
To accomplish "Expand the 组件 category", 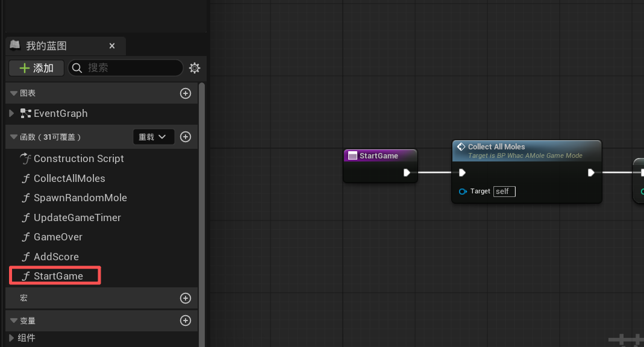I will click(11, 337).
